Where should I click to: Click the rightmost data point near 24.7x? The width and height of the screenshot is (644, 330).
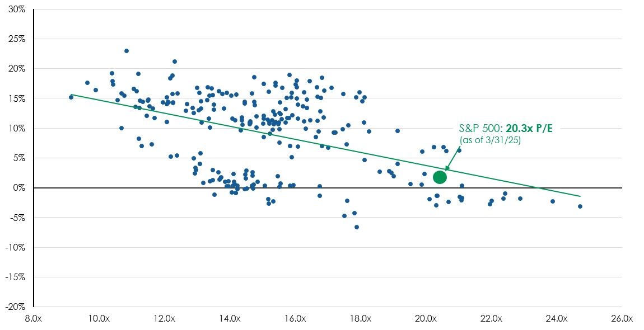(x=580, y=206)
